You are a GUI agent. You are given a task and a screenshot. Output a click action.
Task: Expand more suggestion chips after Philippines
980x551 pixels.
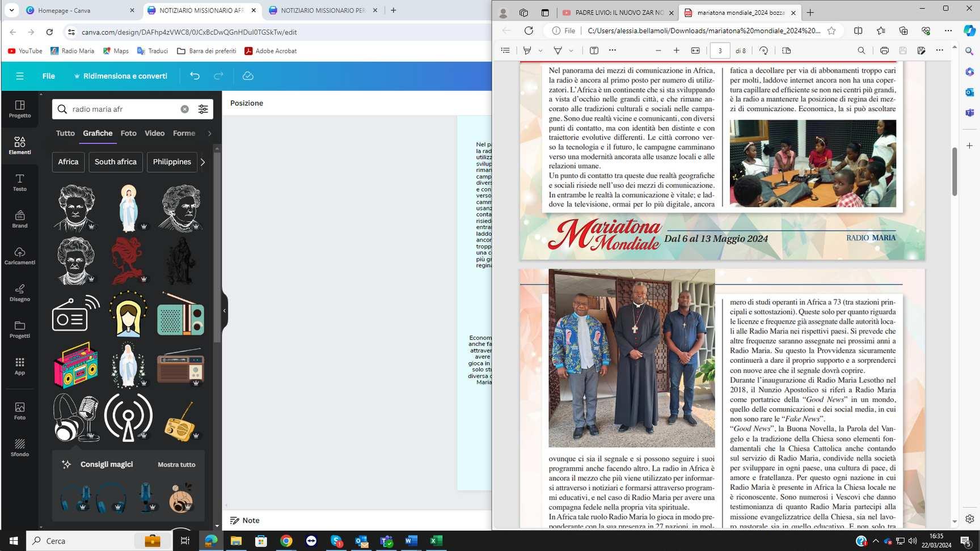click(202, 162)
